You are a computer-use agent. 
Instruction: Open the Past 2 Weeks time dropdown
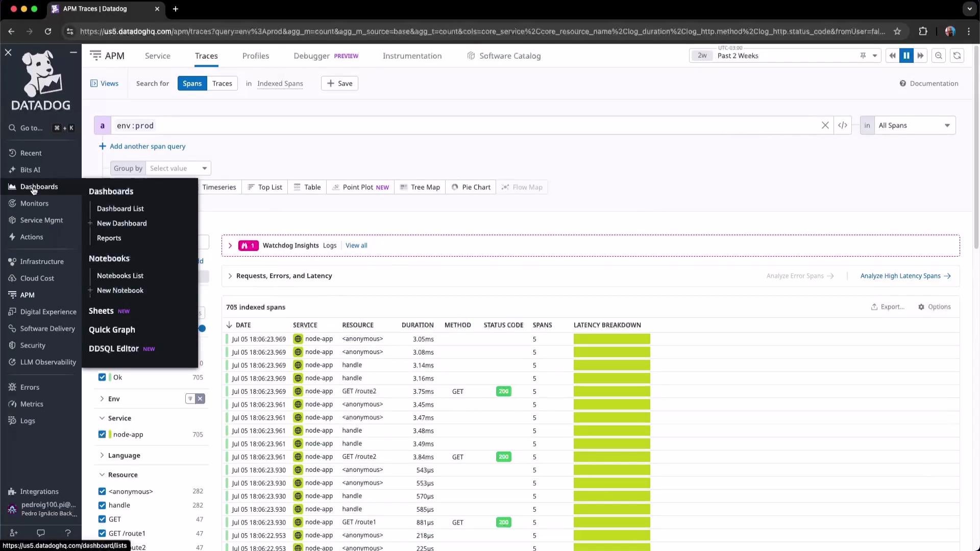(785, 56)
